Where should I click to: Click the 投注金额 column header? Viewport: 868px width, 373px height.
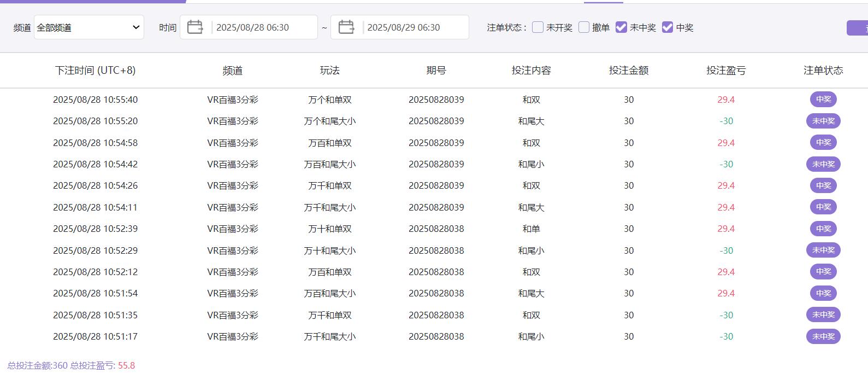629,71
